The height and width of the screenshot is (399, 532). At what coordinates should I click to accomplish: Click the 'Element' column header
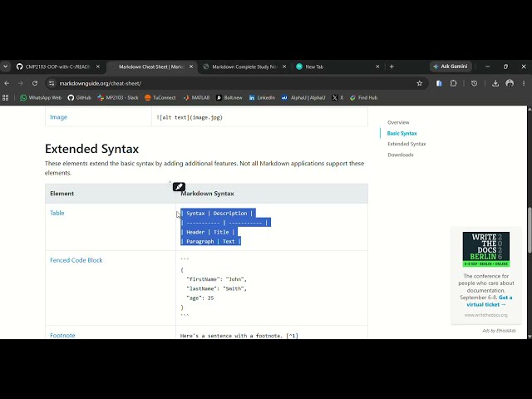coord(62,194)
